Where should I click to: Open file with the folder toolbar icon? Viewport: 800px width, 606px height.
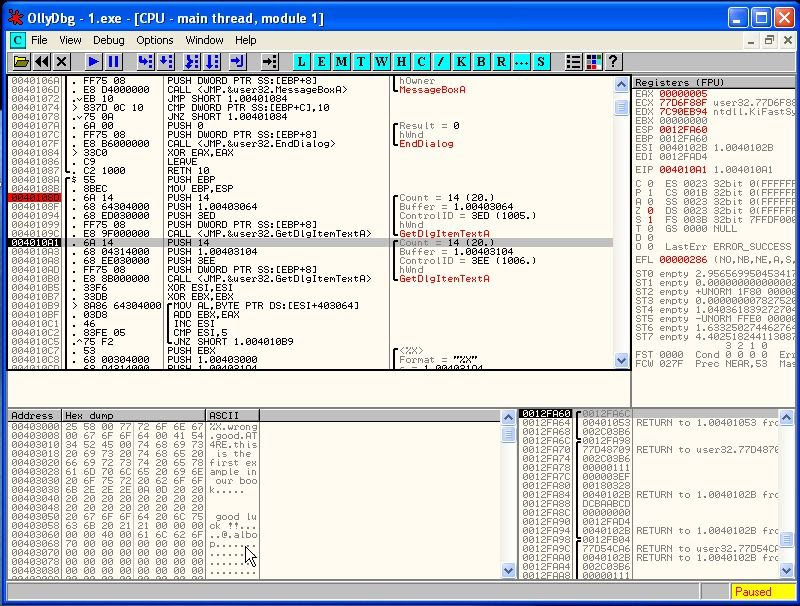(21, 62)
